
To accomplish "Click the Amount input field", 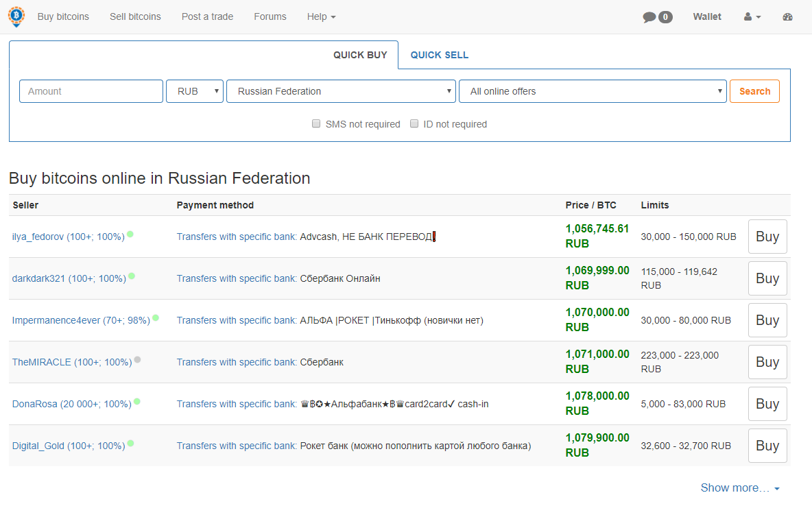I will point(91,91).
